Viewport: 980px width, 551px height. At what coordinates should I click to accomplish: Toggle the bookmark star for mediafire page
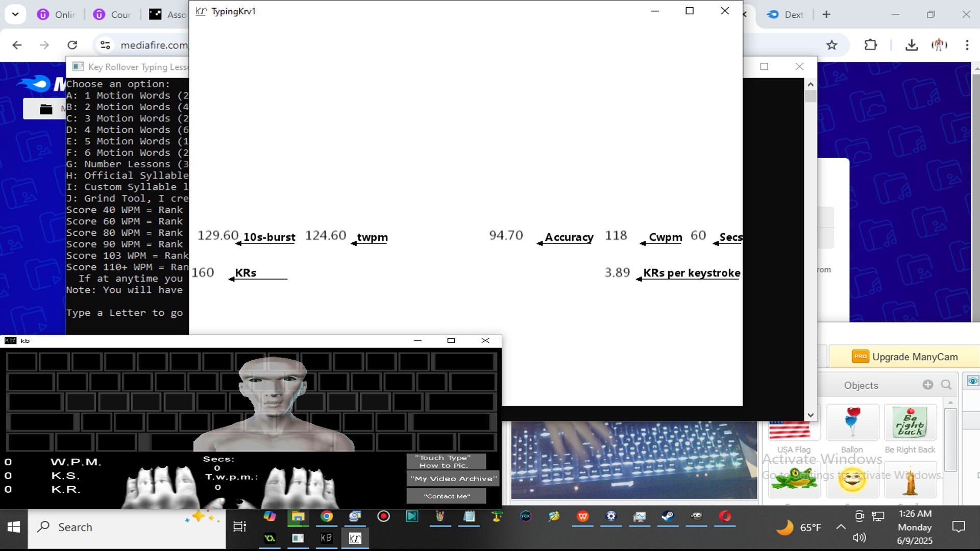832,45
